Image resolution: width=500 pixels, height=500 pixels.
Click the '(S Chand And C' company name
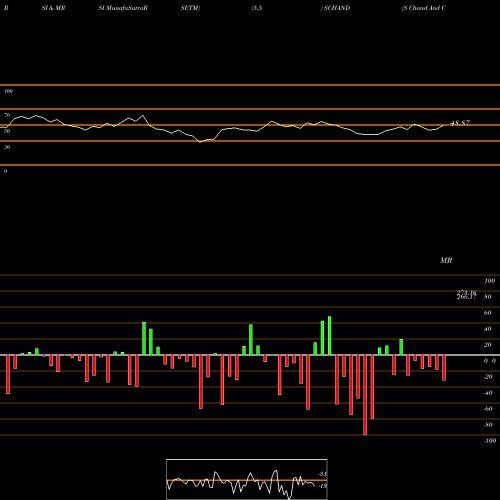(x=424, y=8)
